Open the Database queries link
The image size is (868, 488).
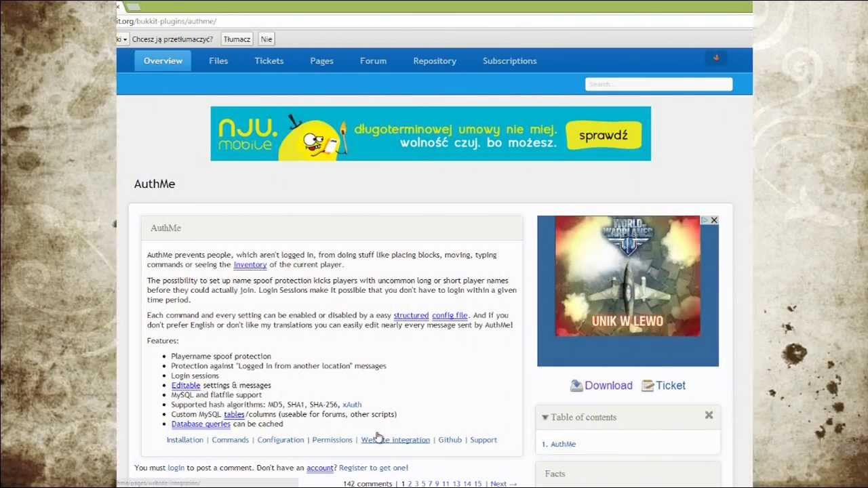[x=201, y=424]
